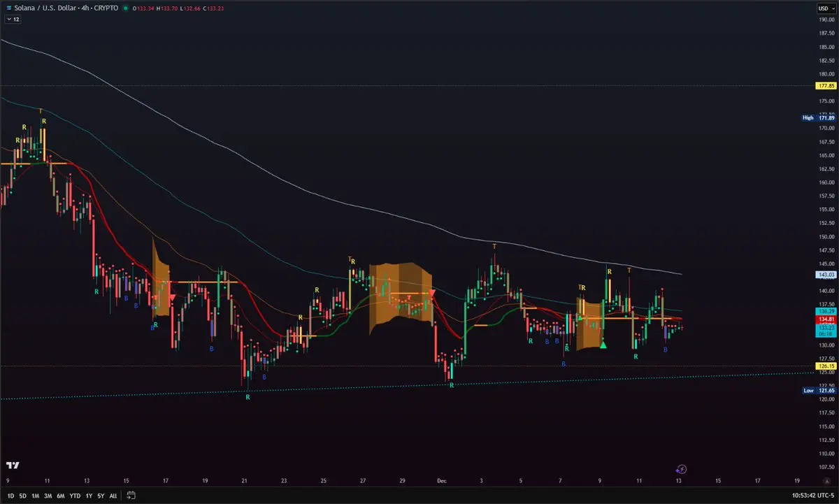Select the YTD time range
Screen dimensions: 839x504
tap(75, 496)
